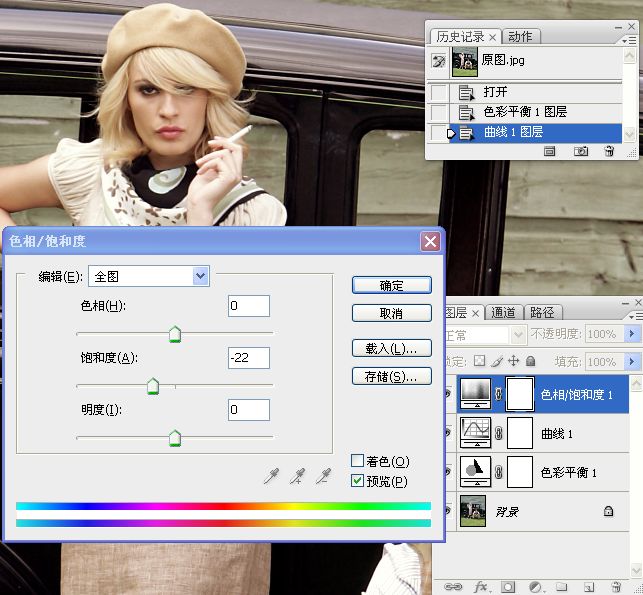The width and height of the screenshot is (643, 595).
Task: Click the 取消 Cancel button
Action: click(x=392, y=313)
